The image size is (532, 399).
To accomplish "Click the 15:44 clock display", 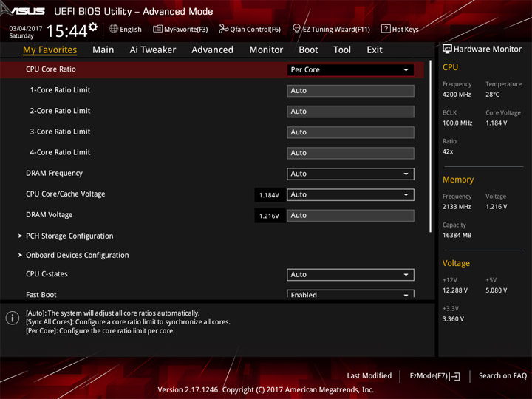I will point(66,31).
